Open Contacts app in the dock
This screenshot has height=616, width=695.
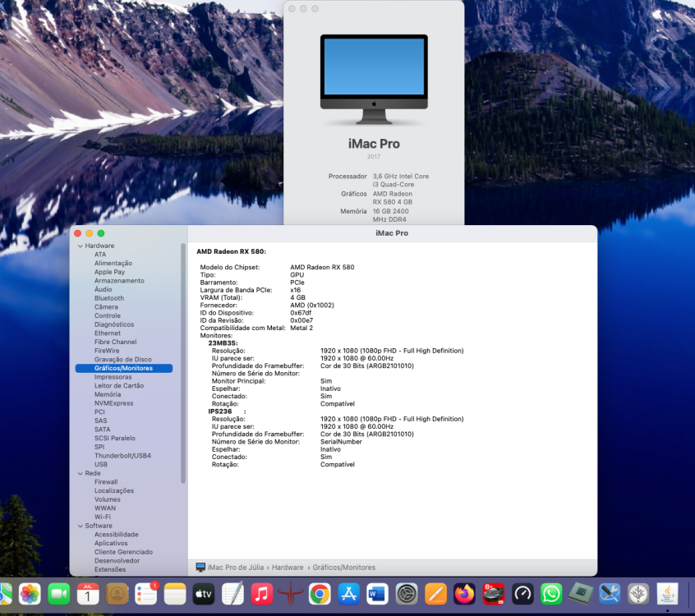[x=117, y=594]
